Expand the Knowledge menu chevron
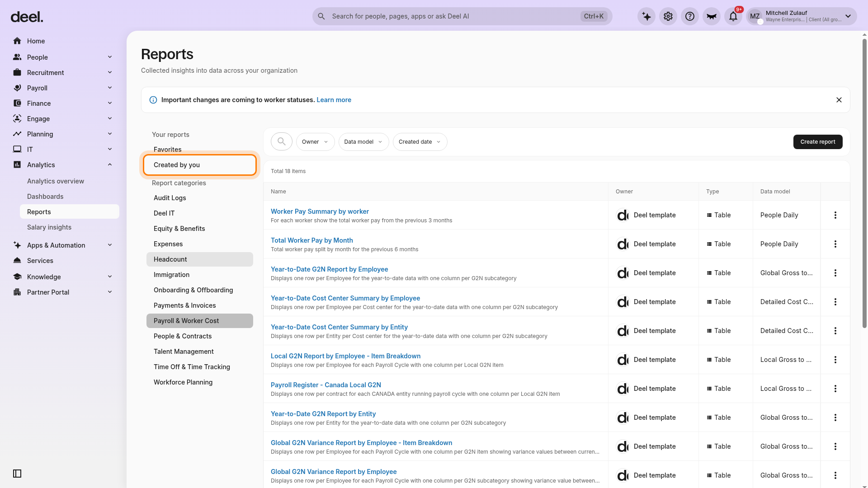868x488 pixels. point(110,277)
